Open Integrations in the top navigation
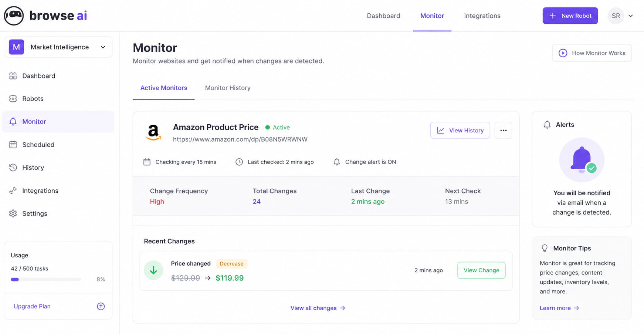644x334 pixels. (482, 16)
